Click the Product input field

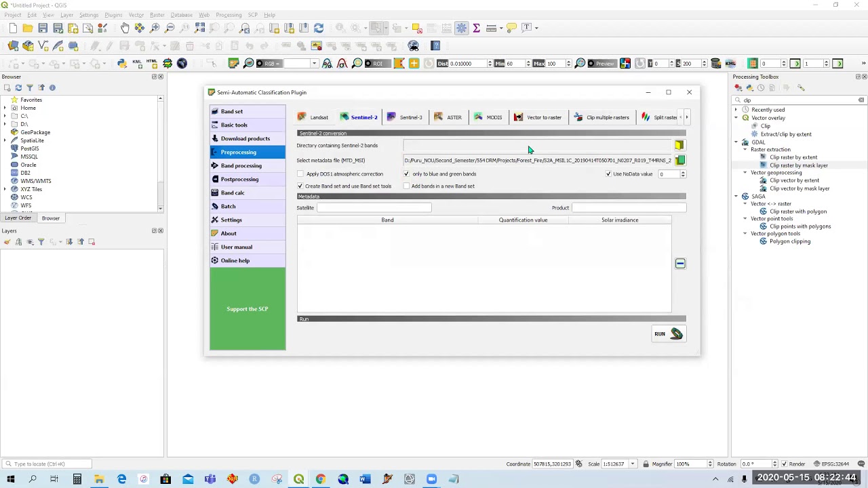629,208
